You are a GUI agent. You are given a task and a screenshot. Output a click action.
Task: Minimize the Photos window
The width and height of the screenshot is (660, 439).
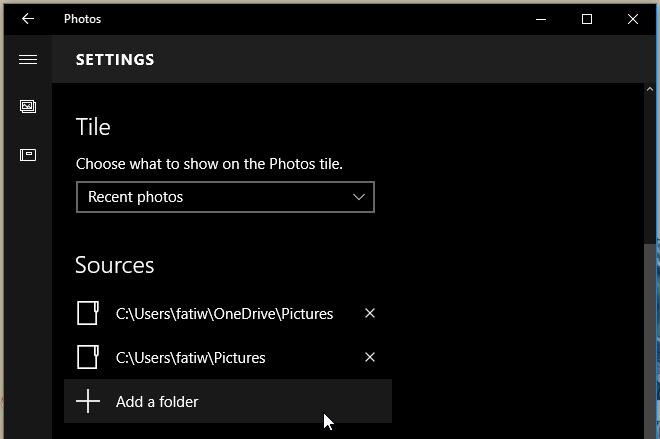pos(541,19)
